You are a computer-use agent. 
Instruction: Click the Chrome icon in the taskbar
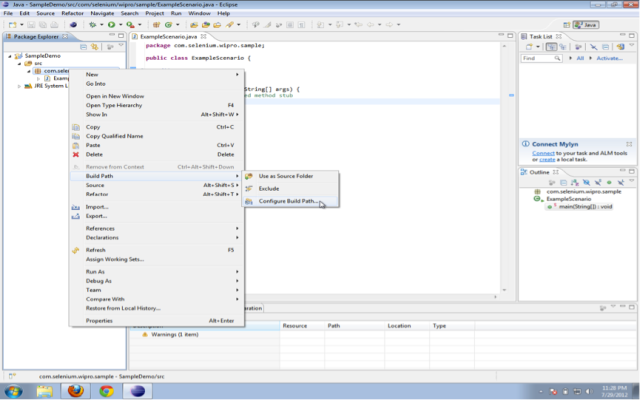106,391
